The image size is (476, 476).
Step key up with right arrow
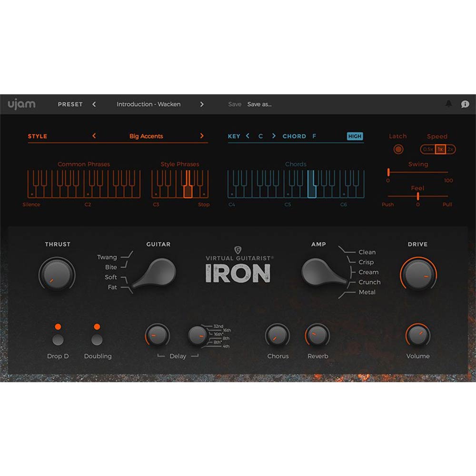coord(274,136)
